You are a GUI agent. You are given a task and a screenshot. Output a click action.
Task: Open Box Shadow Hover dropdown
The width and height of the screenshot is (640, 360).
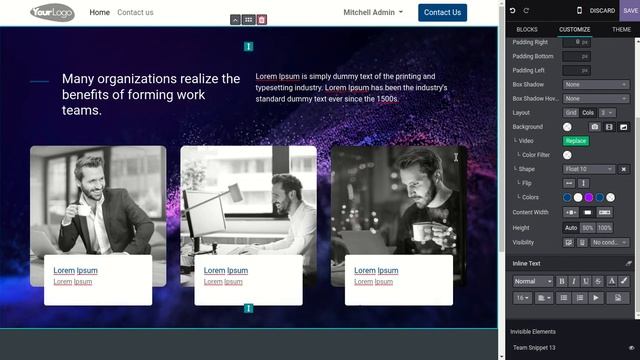pos(596,99)
